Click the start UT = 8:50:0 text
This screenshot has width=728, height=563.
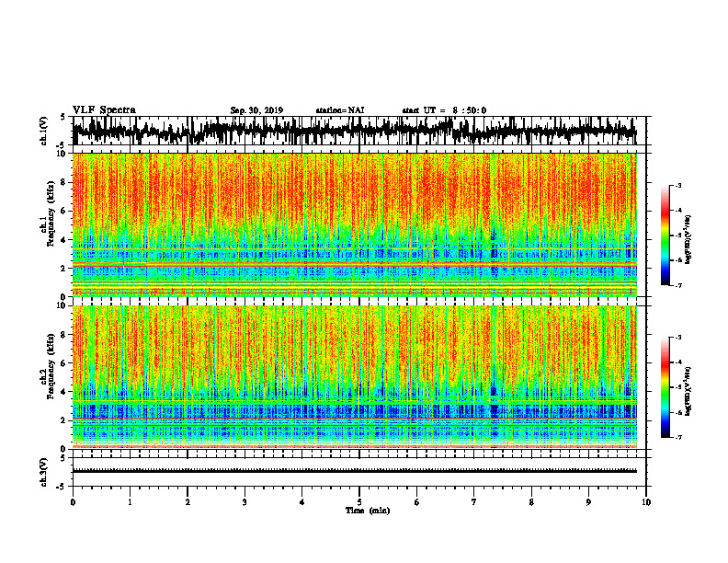(x=444, y=110)
